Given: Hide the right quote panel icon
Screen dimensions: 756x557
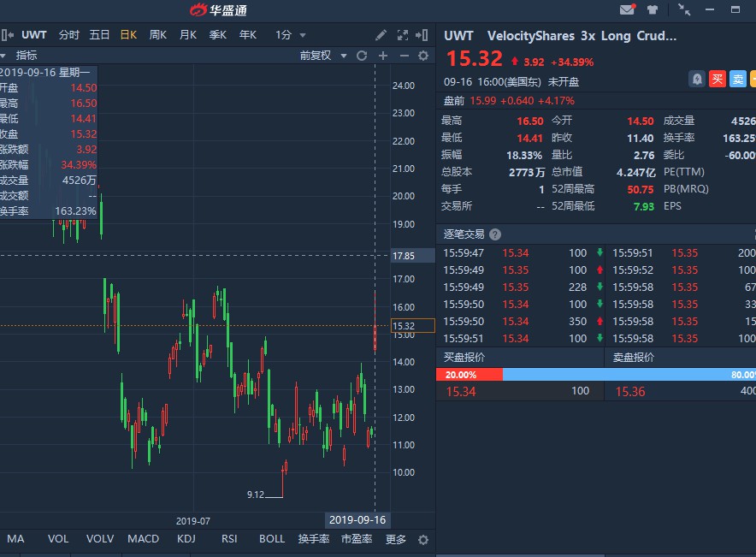Looking at the screenshot, I should tap(422, 35).
